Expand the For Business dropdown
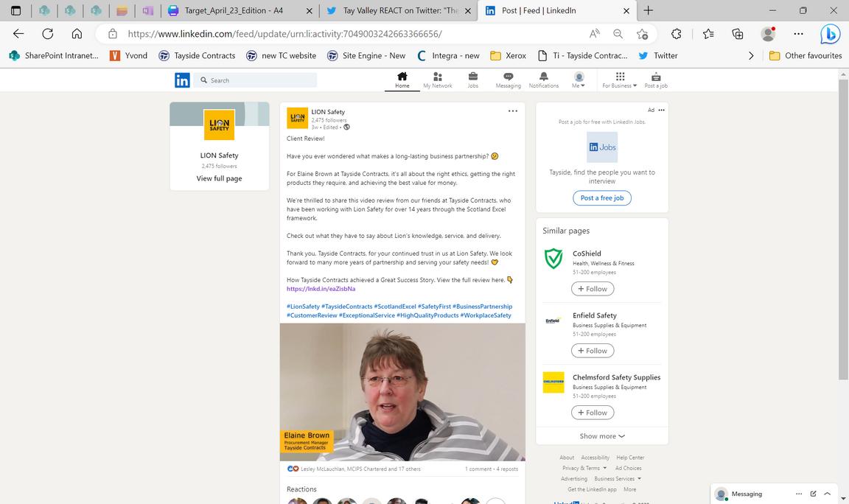This screenshot has height=504, width=849. (x=619, y=80)
